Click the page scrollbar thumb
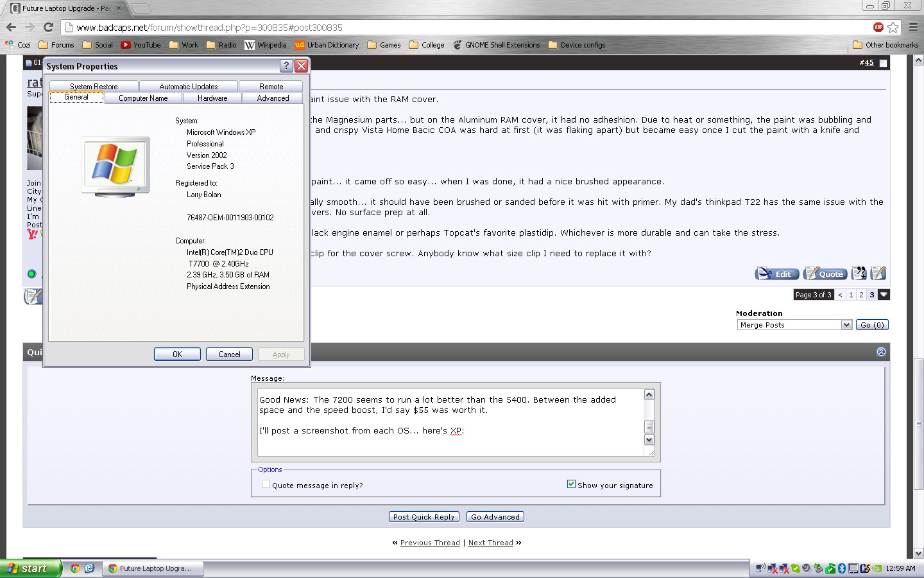This screenshot has width=924, height=578. pyautogui.click(x=918, y=424)
